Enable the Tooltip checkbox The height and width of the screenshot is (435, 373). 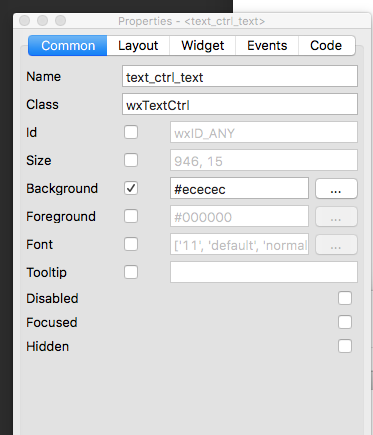pos(131,272)
